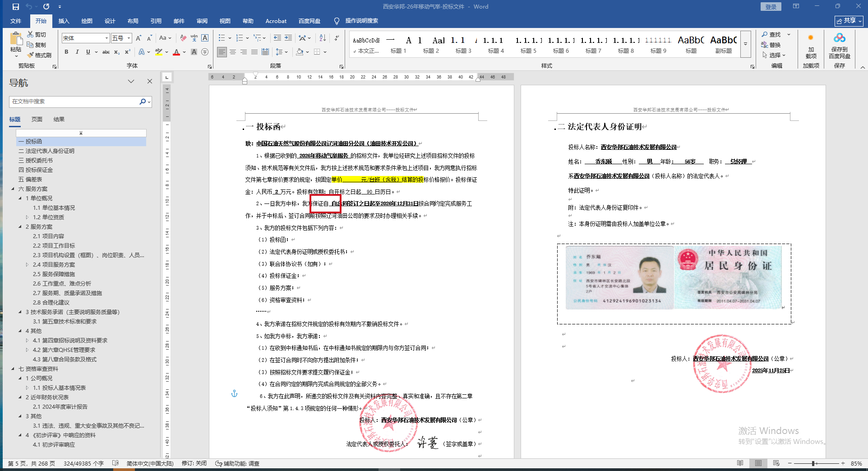Cut selection with the 剪切 scissors
The width and height of the screenshot is (868, 471).
coord(37,34)
